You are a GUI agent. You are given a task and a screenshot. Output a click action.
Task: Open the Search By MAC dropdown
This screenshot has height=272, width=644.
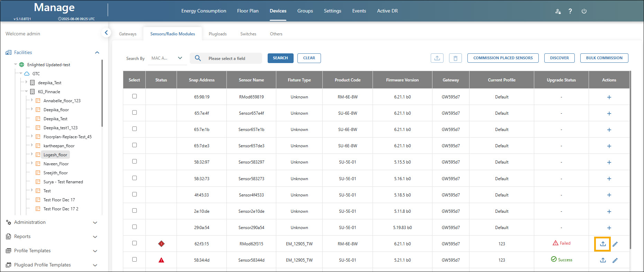click(168, 58)
